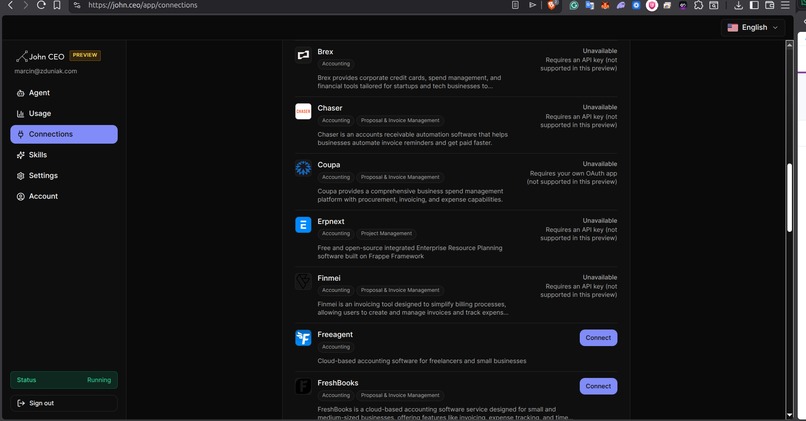
Task: Open the Extensions puzzle icon
Action: coord(698,5)
